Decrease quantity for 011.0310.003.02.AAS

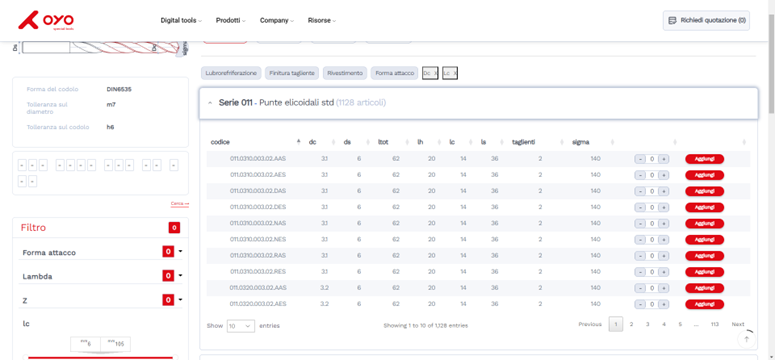tap(640, 159)
